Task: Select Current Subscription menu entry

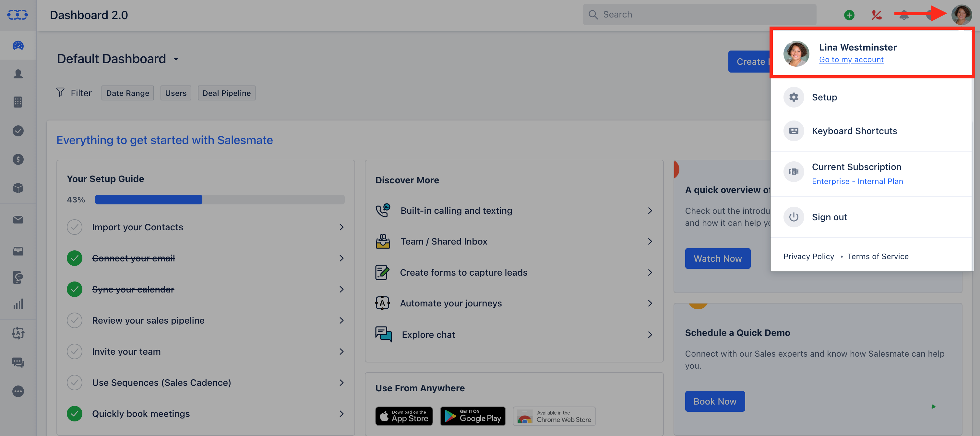Action: [871, 174]
